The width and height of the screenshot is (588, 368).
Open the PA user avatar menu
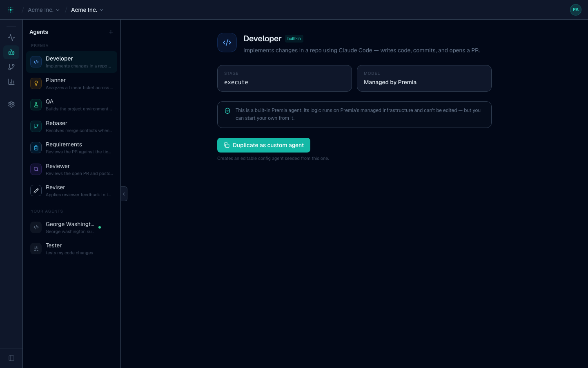[x=576, y=10]
